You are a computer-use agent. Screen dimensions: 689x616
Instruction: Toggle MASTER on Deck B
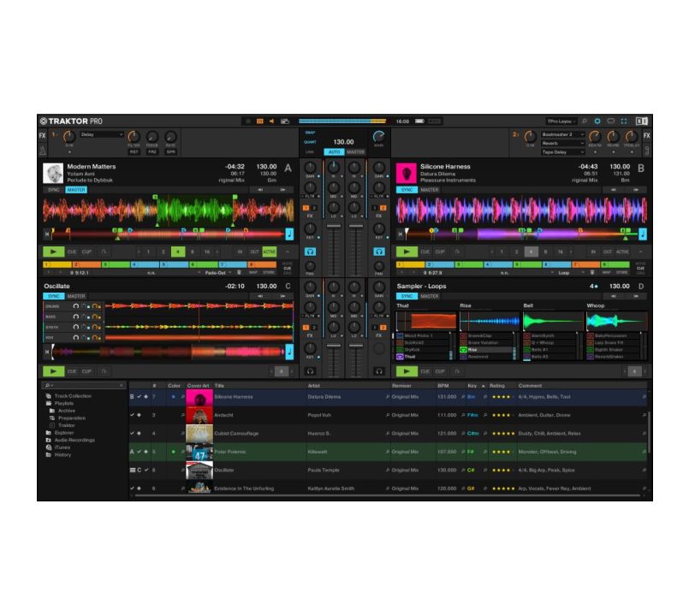pos(430,190)
